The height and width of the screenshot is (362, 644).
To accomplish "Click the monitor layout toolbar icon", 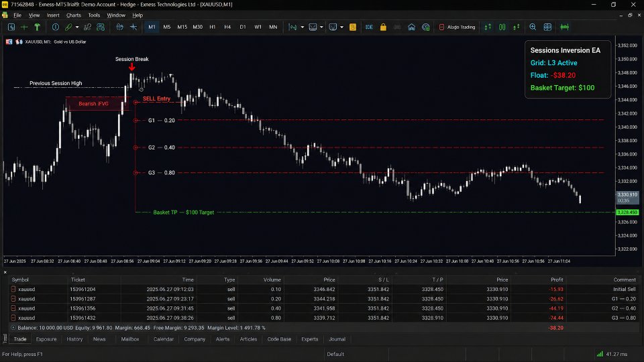I will point(333,27).
